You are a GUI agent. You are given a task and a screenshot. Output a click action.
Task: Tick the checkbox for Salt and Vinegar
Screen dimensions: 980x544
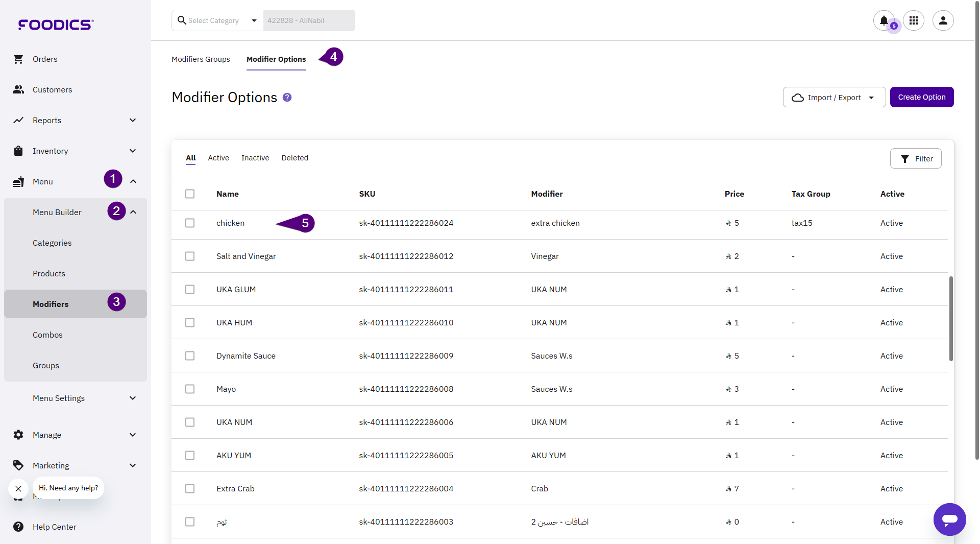click(x=190, y=256)
